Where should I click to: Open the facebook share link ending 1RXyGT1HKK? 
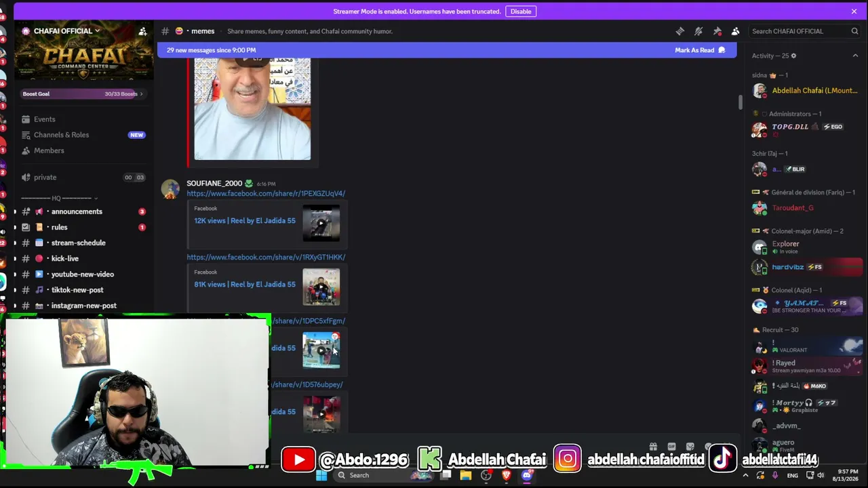tap(266, 258)
